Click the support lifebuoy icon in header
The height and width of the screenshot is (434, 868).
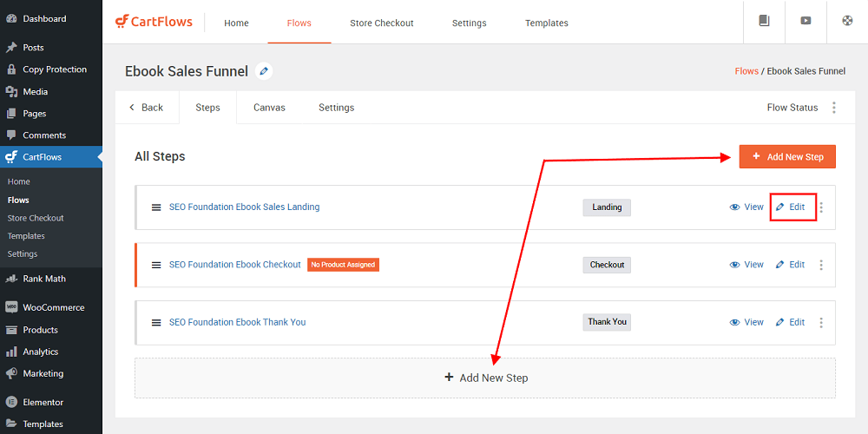847,21
